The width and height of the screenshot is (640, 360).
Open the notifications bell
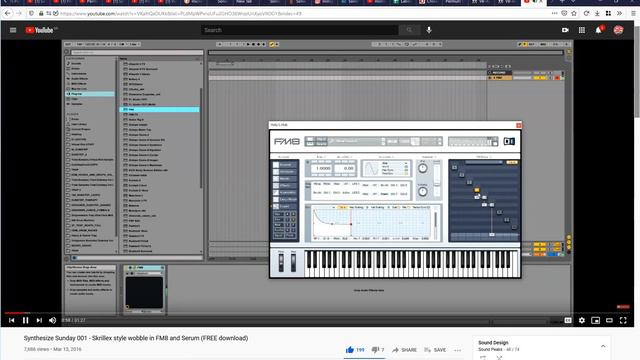pyautogui.click(x=598, y=30)
